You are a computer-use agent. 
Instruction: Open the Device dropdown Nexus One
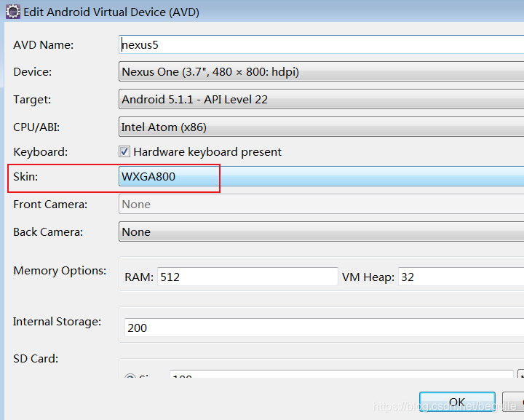coord(321,71)
